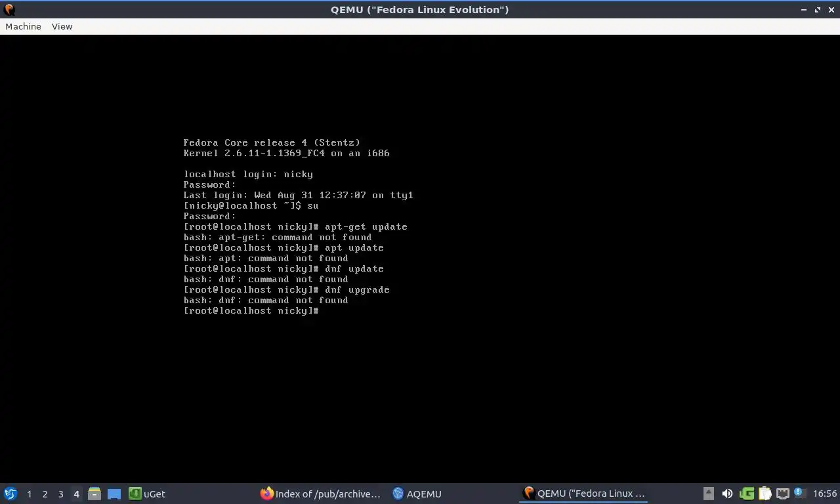Click the 'apt-get update' command line
This screenshot has height=504, width=840.
(295, 226)
